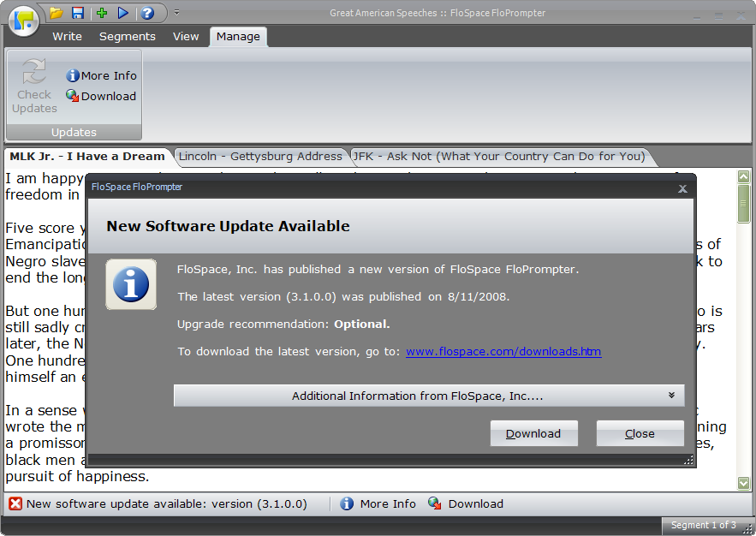Click the status text 'New software update available: version (3.1.0.0)'
The height and width of the screenshot is (536, 756).
(167, 503)
